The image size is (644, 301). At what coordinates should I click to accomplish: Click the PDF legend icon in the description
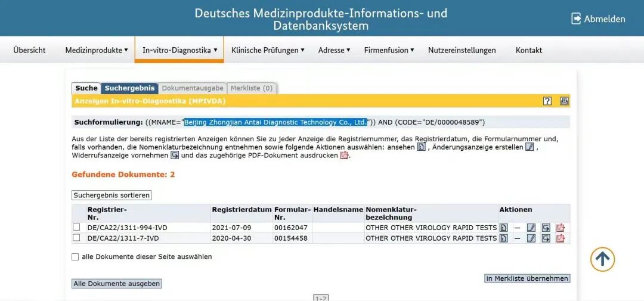344,156
